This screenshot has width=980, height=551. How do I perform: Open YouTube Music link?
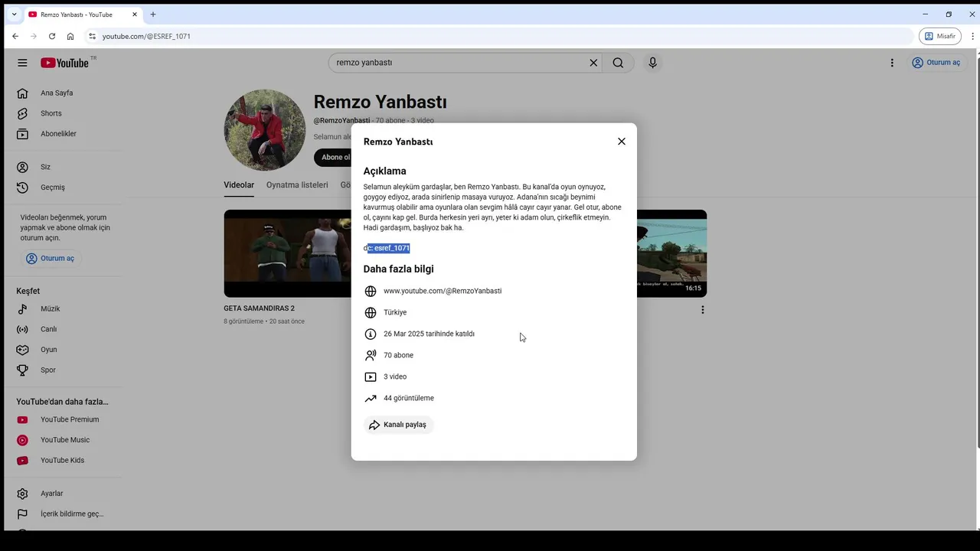pyautogui.click(x=65, y=440)
